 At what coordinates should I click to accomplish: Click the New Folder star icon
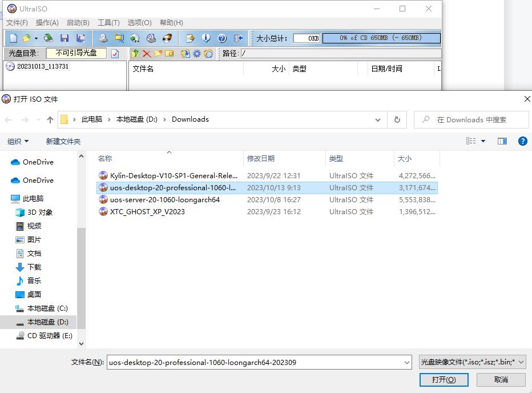click(x=158, y=53)
